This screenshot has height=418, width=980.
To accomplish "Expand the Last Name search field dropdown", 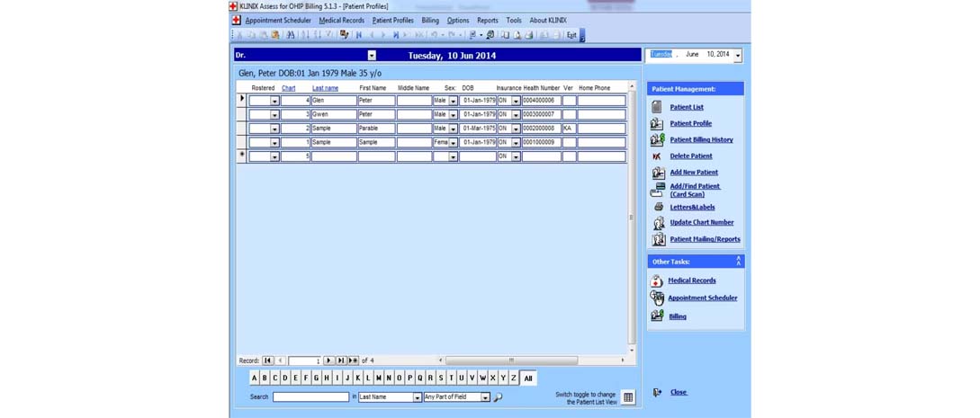I will [417, 397].
